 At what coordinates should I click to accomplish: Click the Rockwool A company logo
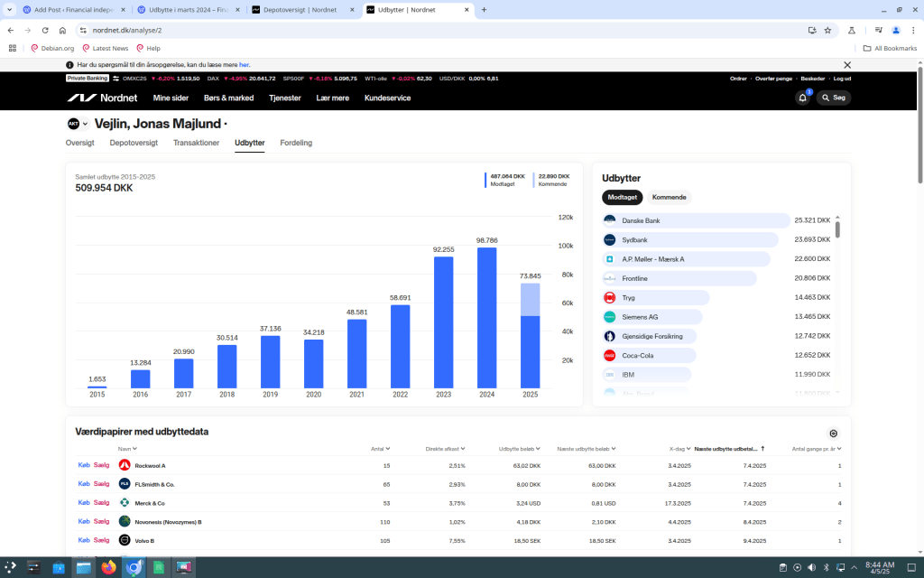coord(125,465)
